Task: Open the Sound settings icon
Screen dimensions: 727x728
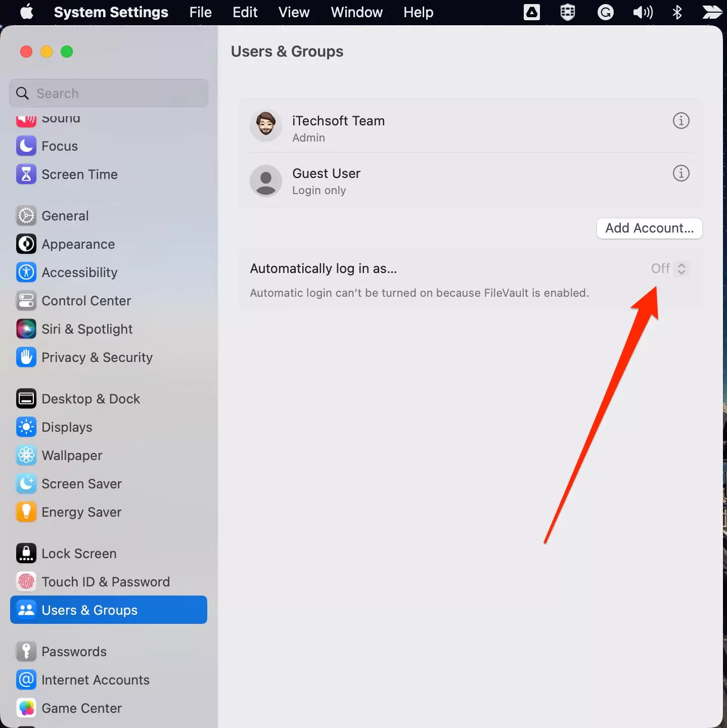Action: coord(26,119)
